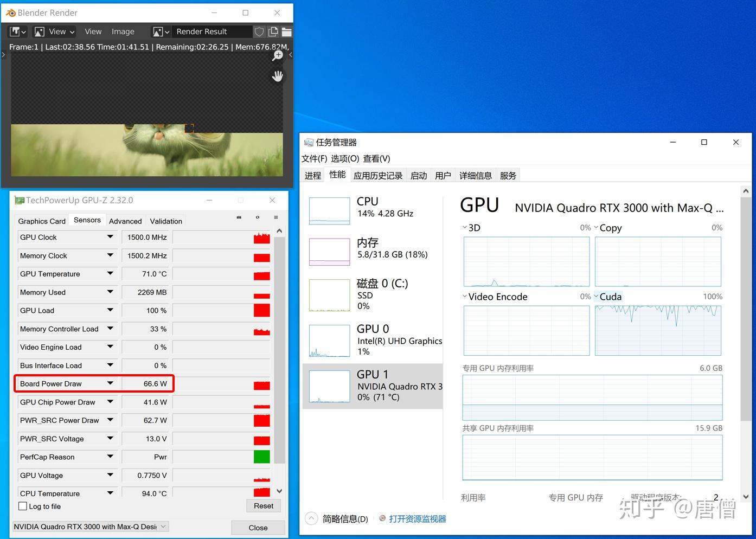This screenshot has height=539, width=756.
Task: Collapse the Cuda graph section in Task Manager
Action: point(595,297)
